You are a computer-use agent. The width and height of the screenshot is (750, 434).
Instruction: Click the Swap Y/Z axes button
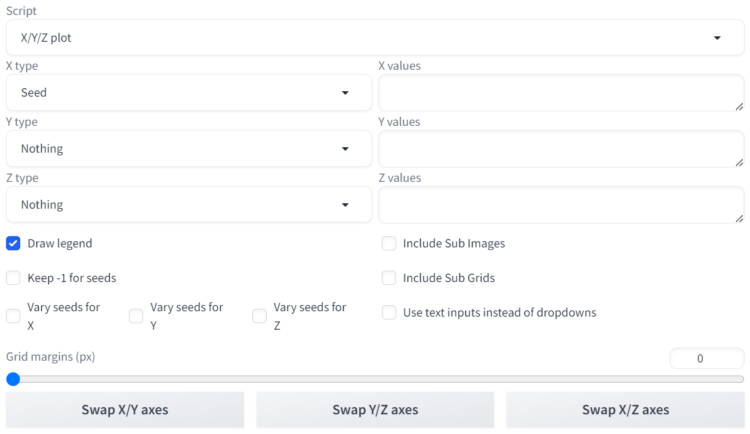point(375,410)
